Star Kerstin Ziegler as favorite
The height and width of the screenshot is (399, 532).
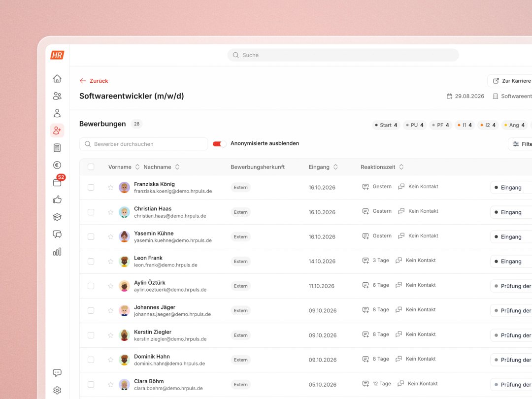pos(111,335)
